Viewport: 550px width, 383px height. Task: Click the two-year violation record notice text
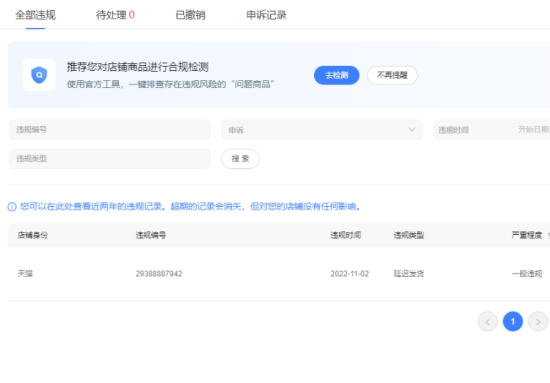pyautogui.click(x=190, y=206)
